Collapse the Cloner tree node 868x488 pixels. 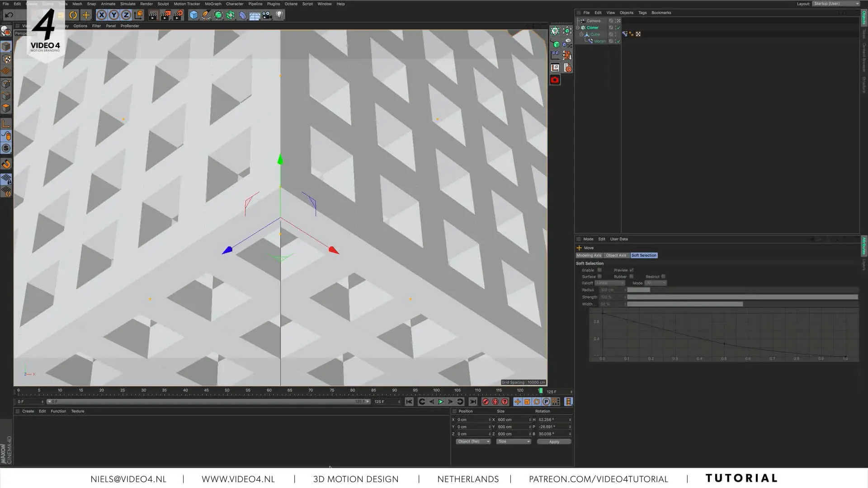pos(578,28)
